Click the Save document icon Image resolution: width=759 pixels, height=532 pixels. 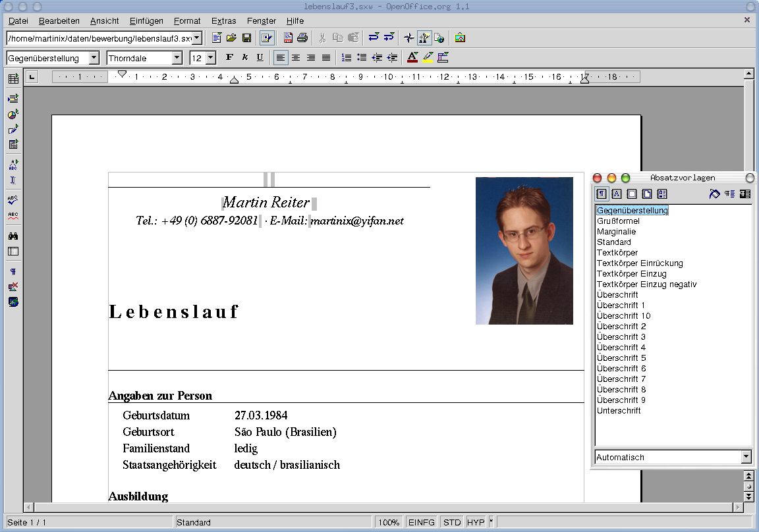[247, 38]
